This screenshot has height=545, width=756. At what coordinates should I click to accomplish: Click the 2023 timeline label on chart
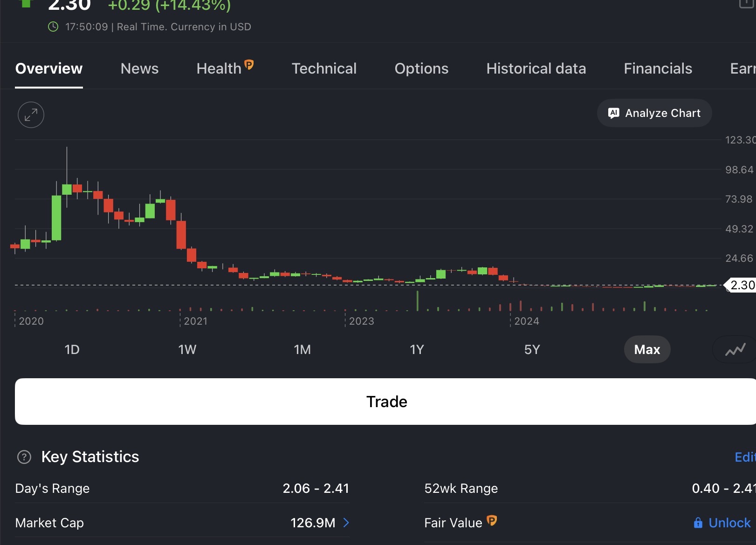tap(361, 321)
